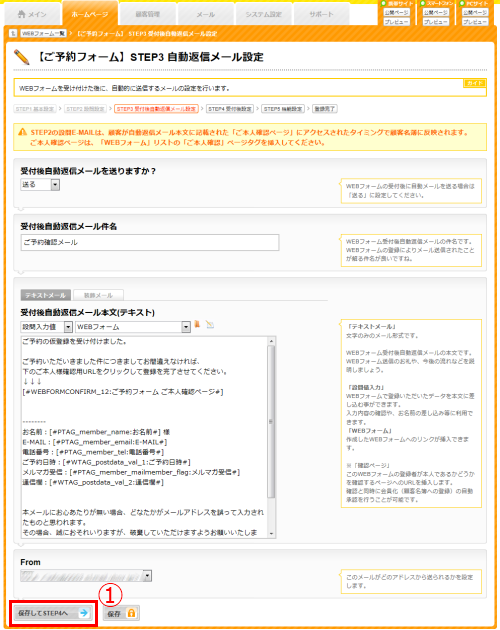Switch to the ホームページ tab

click(x=90, y=14)
